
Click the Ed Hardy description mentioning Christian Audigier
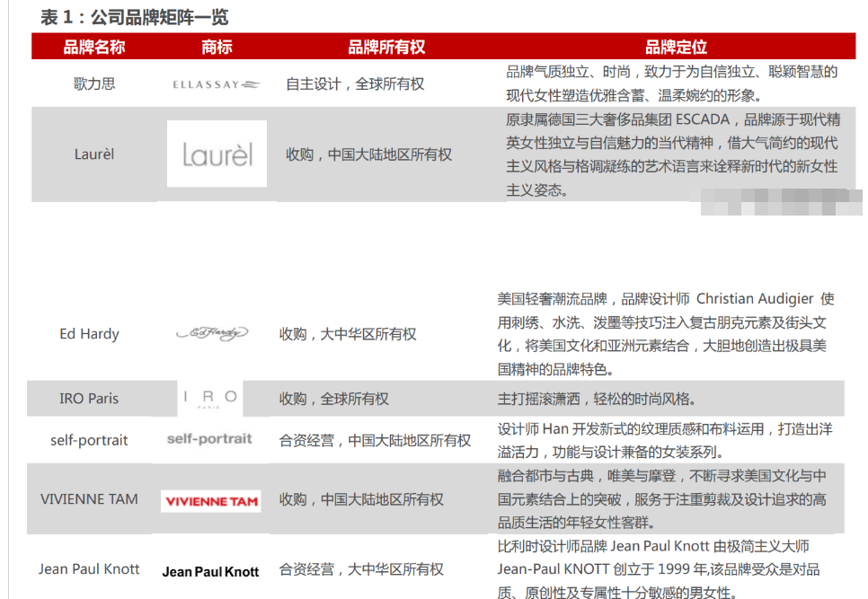click(x=666, y=334)
